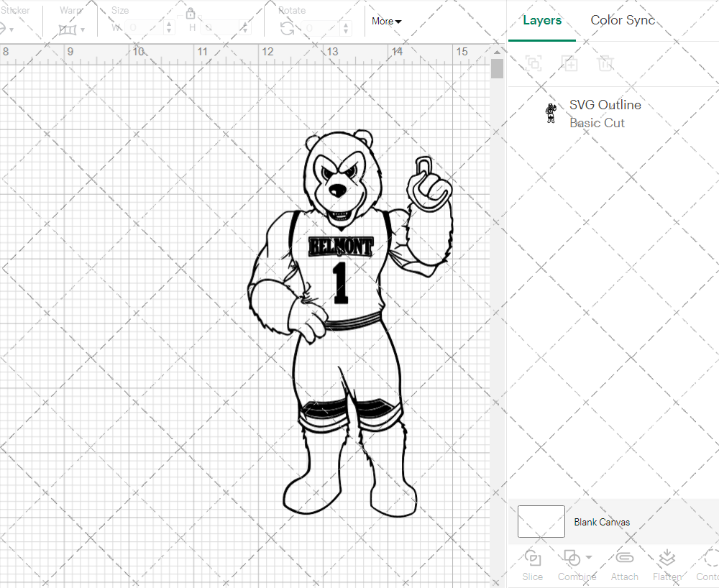The image size is (719, 588).
Task: Click the Contour tool
Action: click(x=707, y=564)
